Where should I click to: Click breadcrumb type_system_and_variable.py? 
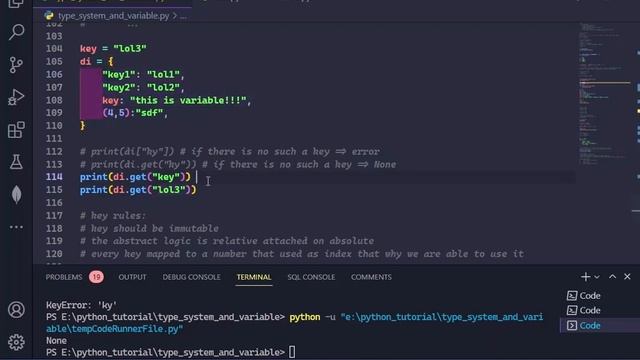pyautogui.click(x=113, y=16)
